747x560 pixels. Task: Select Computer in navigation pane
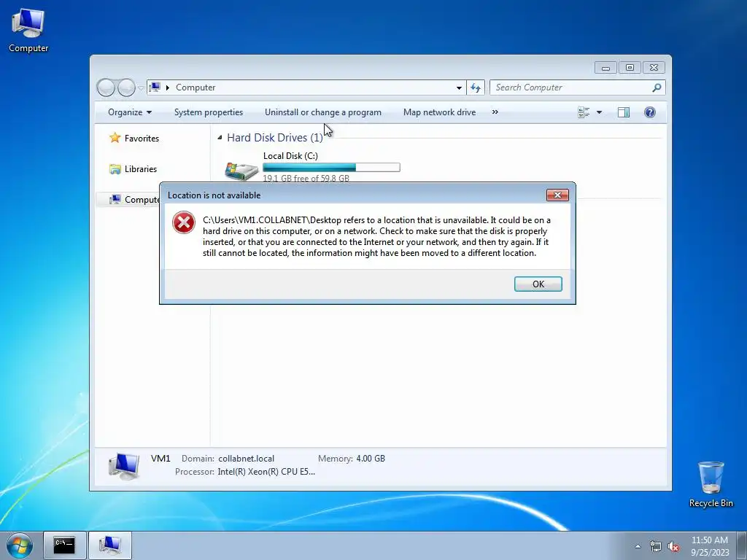pos(136,200)
